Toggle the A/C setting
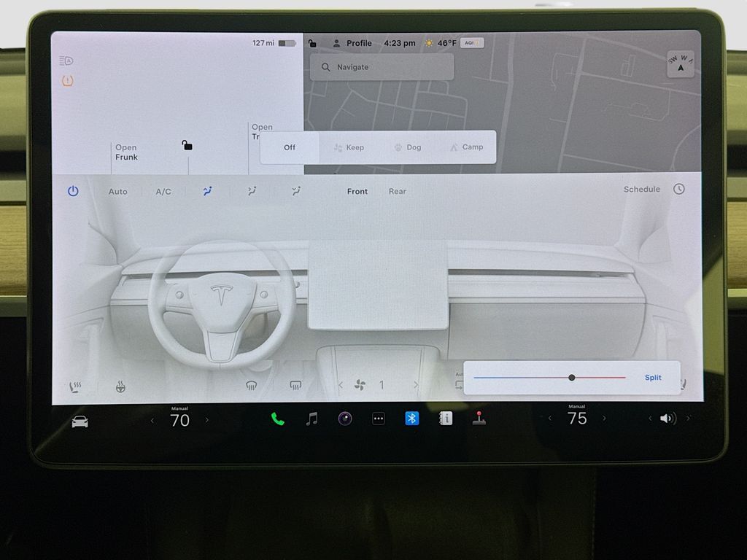This screenshot has height=560, width=747. 163,192
